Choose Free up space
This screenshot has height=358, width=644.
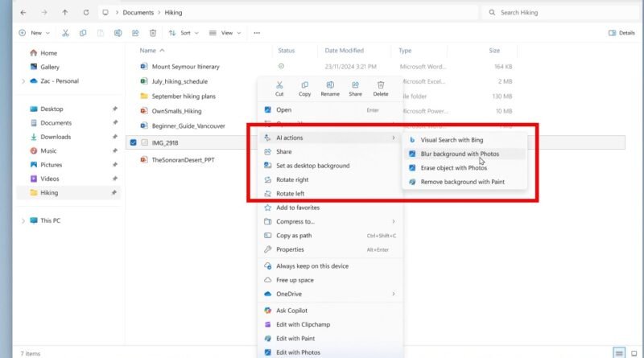tap(330, 280)
